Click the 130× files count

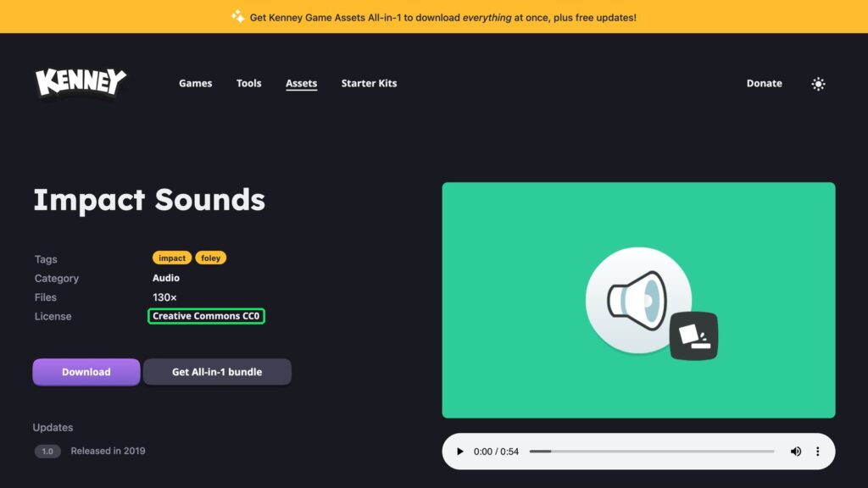pos(164,297)
